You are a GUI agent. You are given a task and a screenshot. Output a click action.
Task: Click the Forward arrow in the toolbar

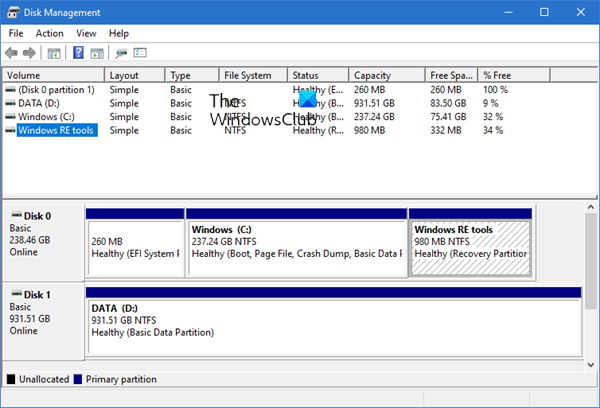coord(29,52)
